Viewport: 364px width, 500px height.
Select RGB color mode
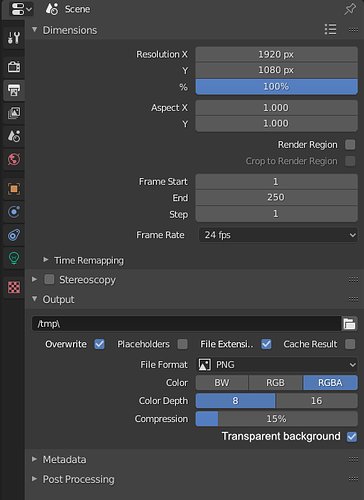(x=275, y=383)
